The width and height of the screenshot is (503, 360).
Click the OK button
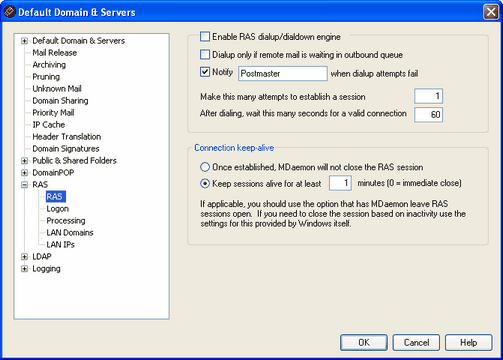click(364, 343)
